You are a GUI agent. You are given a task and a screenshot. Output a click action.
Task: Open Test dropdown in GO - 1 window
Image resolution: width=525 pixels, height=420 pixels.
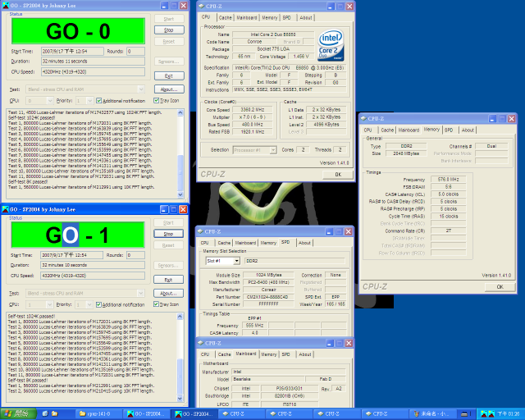pos(140,294)
